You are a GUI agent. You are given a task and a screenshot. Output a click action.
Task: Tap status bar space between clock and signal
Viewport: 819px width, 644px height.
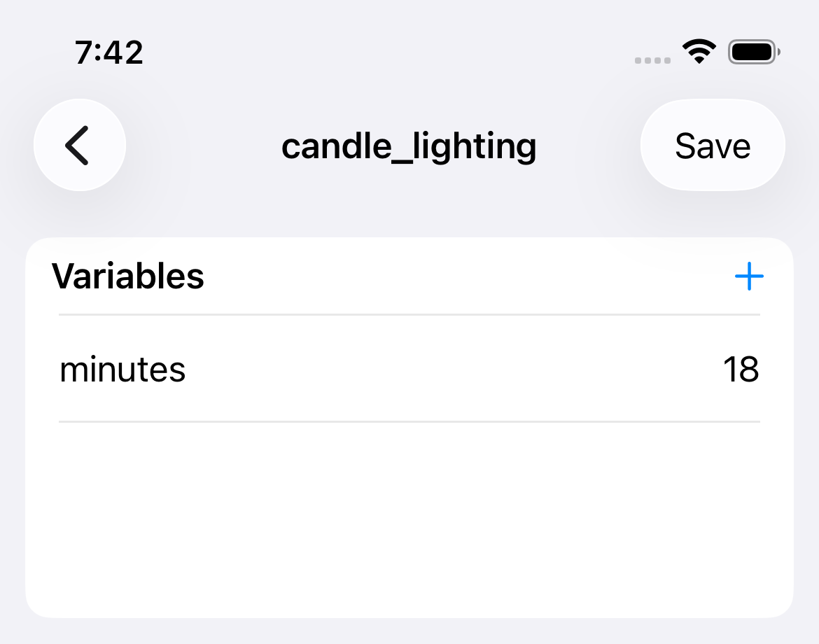(385, 52)
